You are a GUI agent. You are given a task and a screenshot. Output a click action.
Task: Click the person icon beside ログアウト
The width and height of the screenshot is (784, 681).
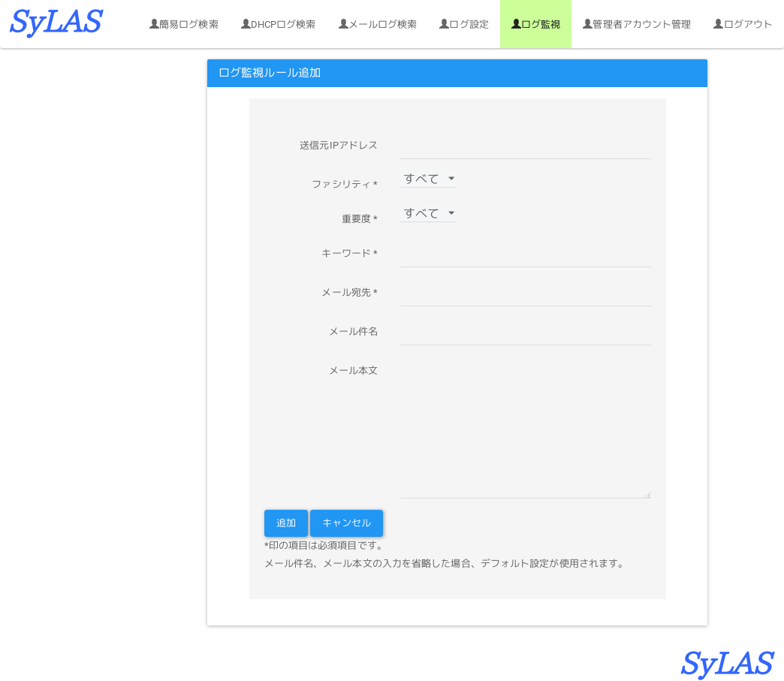point(718,23)
